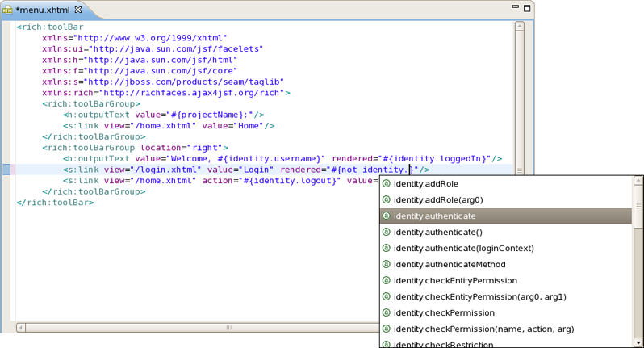
Task: Click the icon beside identity.addRole
Action: [x=386, y=183]
